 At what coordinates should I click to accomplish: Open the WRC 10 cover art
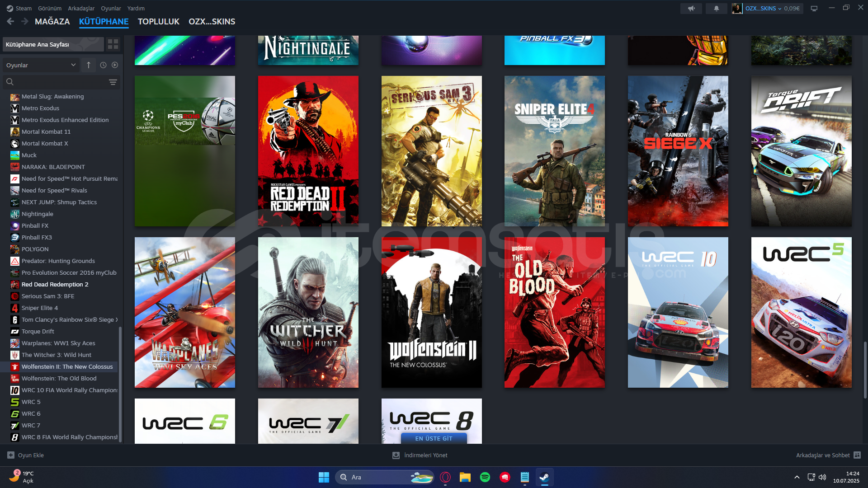tap(678, 312)
